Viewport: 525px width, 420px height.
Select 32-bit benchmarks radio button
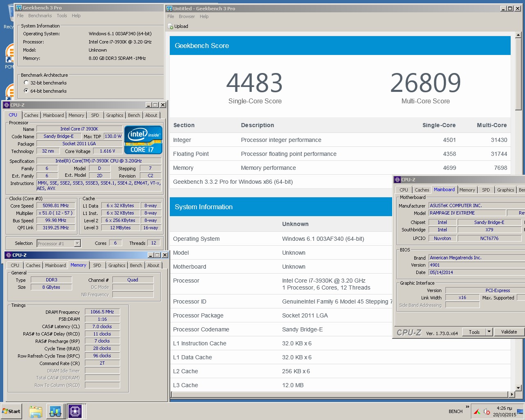point(26,83)
